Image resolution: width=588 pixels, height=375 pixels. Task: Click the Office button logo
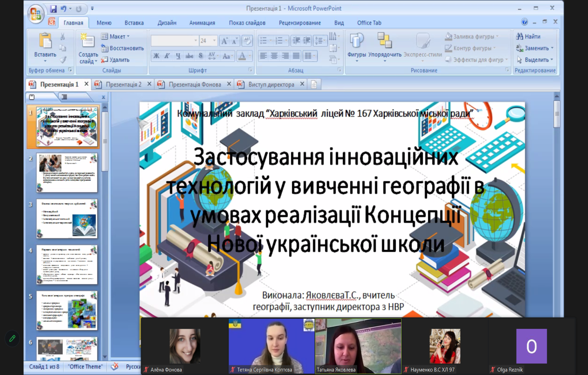click(36, 13)
